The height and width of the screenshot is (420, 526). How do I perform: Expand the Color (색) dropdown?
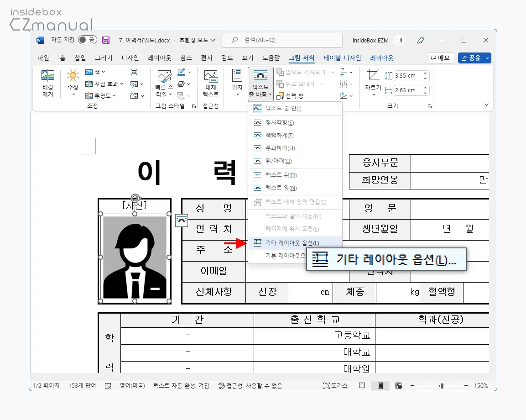[x=103, y=72]
